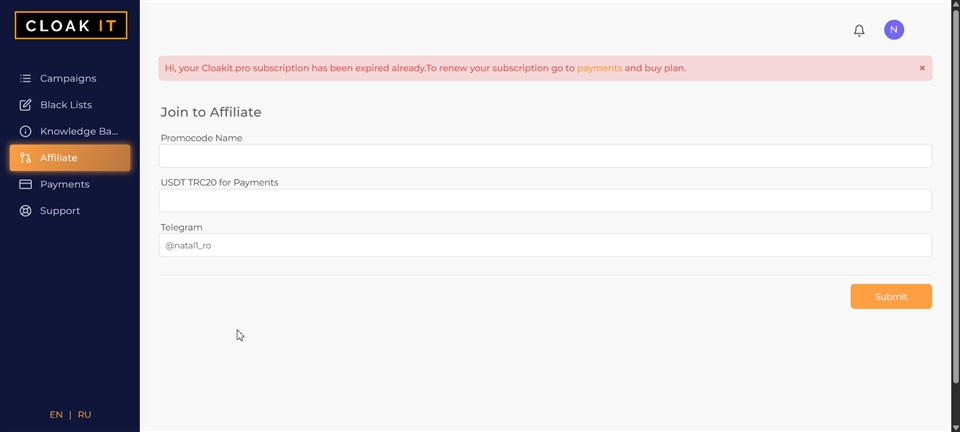Open the user avatar "N" menu

(x=893, y=30)
